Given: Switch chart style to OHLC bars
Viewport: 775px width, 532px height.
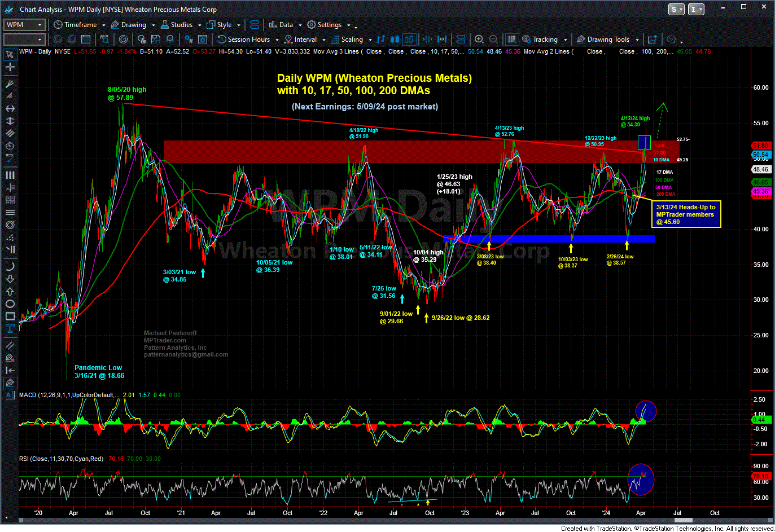Looking at the screenshot, I should [x=380, y=39].
